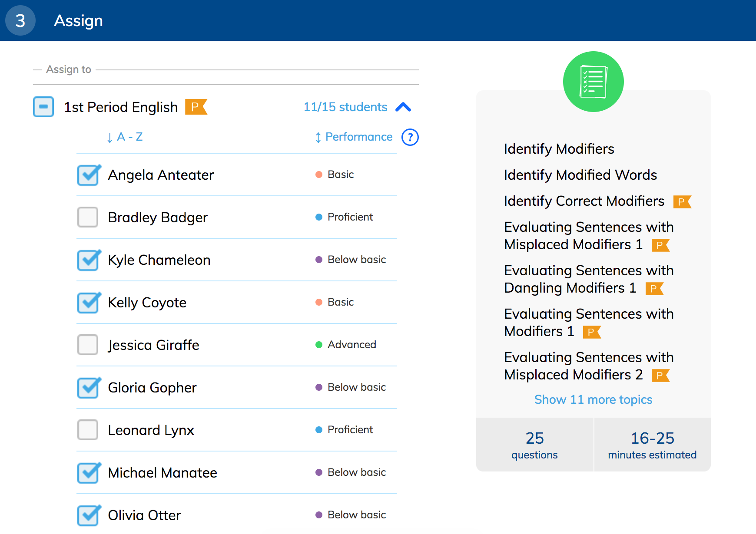Check Leonard Lynx's box
Viewport: 756px width, 534px height.
tap(88, 430)
